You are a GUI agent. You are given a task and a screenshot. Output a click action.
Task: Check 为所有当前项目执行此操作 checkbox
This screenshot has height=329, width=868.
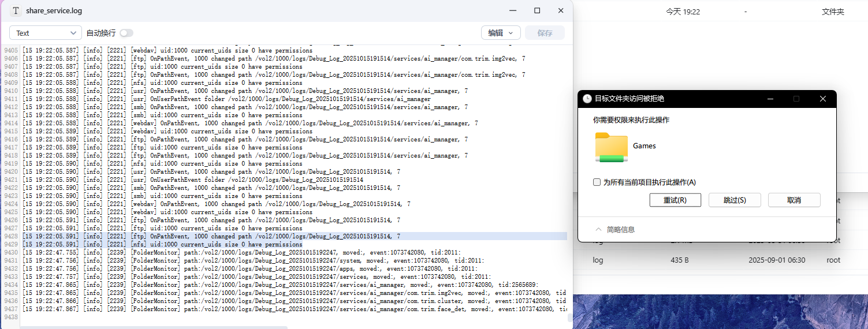[x=597, y=182]
